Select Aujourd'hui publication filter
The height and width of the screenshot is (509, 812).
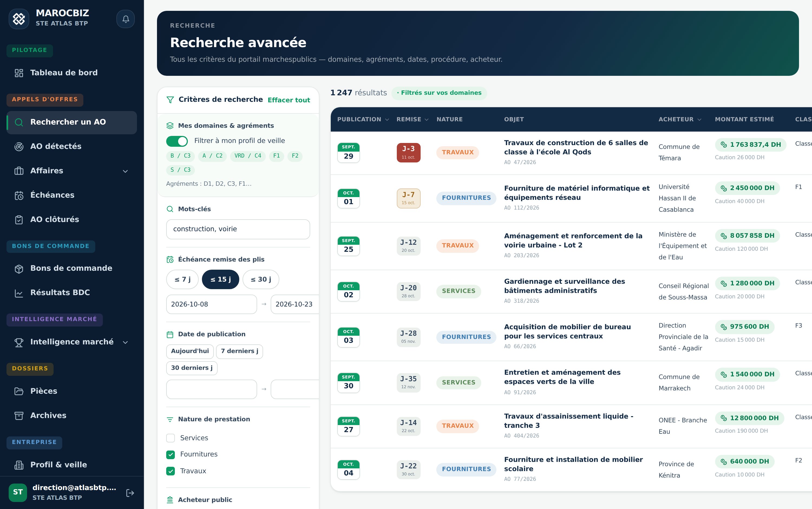pyautogui.click(x=190, y=351)
